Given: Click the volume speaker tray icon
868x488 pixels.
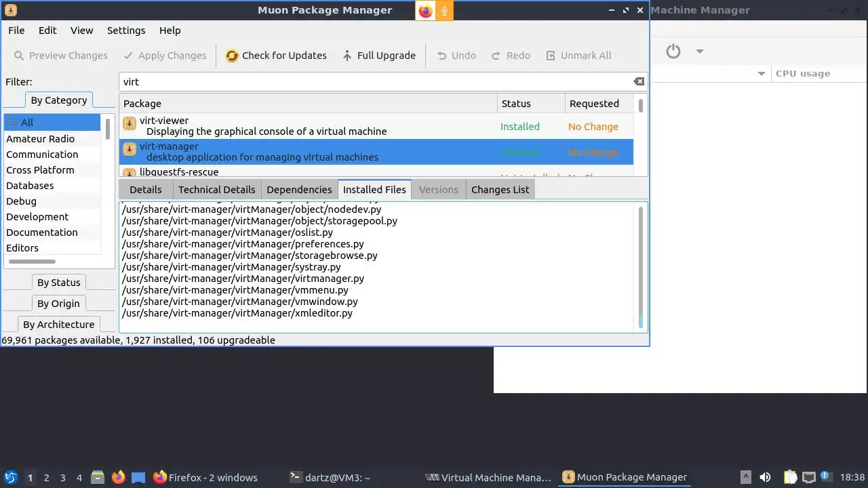Looking at the screenshot, I should coord(765,478).
